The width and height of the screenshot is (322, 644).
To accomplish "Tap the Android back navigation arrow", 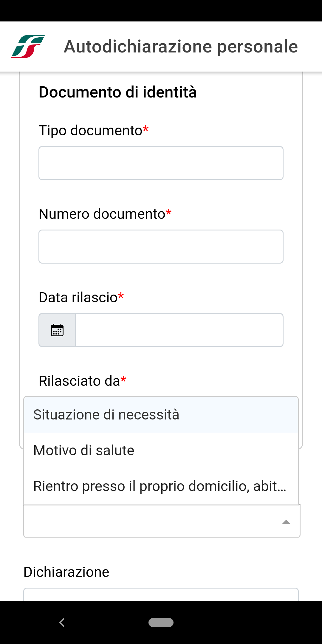I will pos(62,623).
